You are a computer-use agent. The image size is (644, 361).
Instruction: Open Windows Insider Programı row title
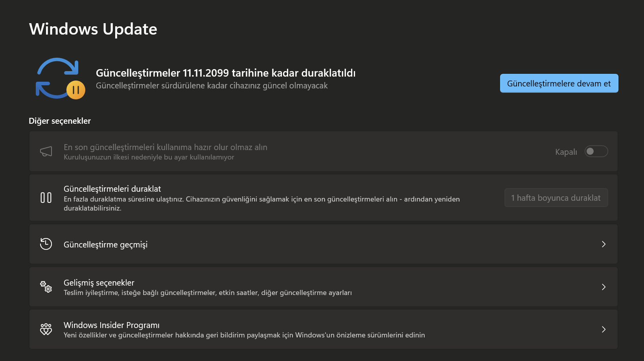[112, 325]
